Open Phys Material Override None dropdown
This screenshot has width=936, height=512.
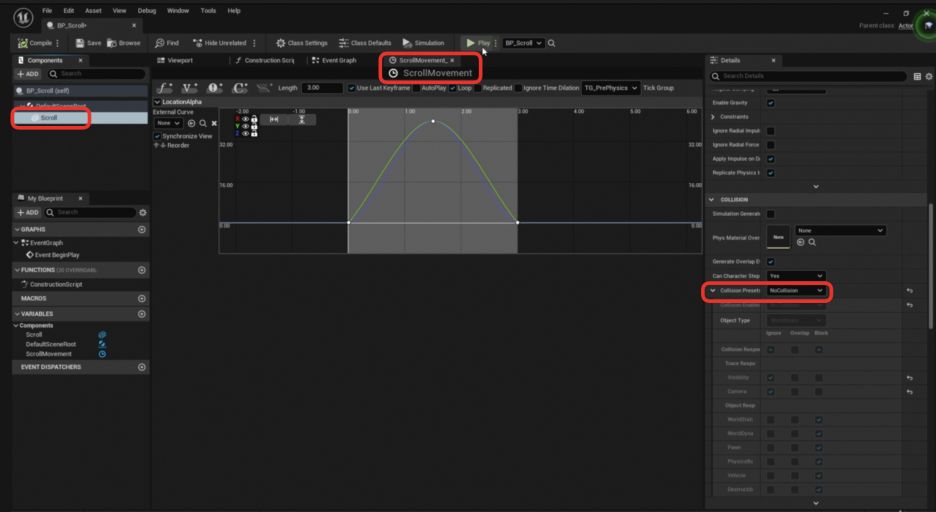point(840,230)
